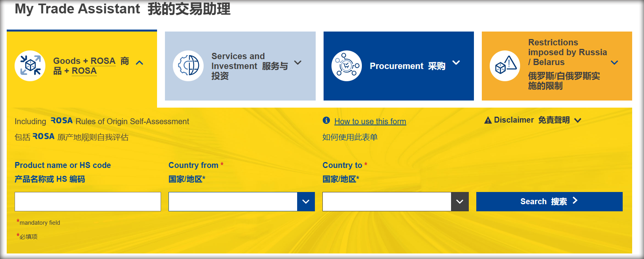The width and height of the screenshot is (644, 259).
Task: Click the Country from label
Action: pos(193,165)
